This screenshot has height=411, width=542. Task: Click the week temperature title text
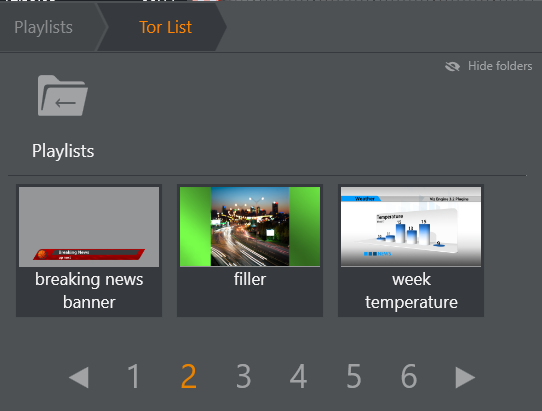tap(411, 291)
